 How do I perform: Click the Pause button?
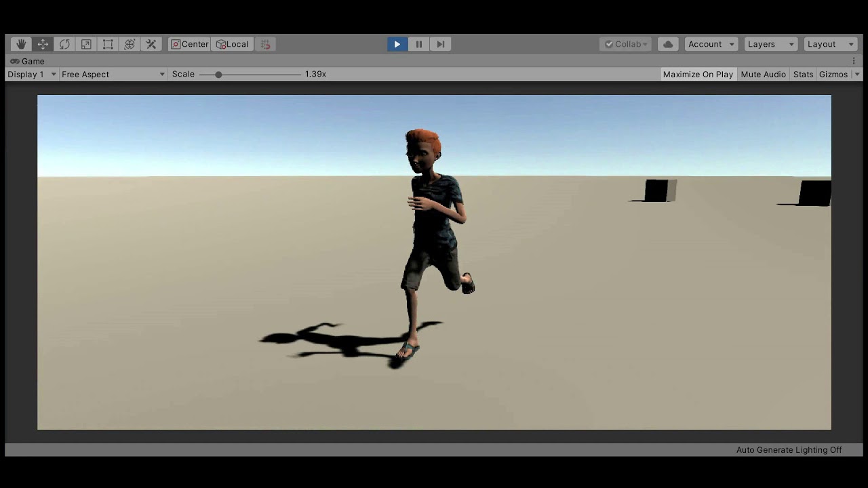[x=419, y=44]
